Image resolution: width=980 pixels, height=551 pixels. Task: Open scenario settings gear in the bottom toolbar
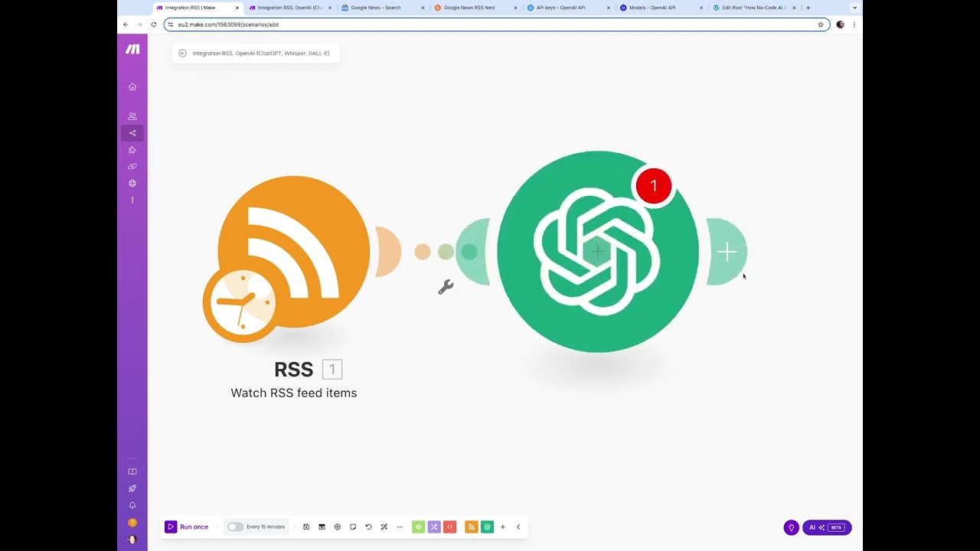[x=338, y=527]
